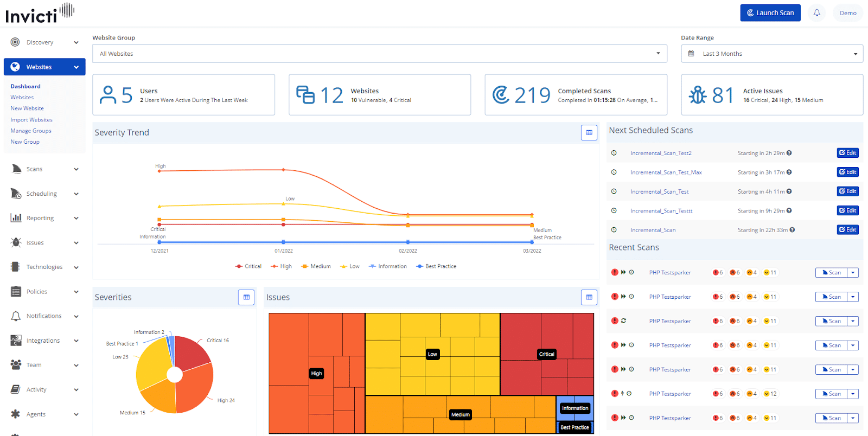Edit the Incremental_Scan_Test_Max schedule

point(848,172)
